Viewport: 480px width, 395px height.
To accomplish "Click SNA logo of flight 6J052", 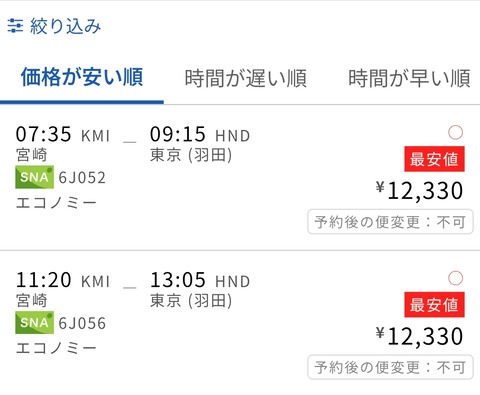I will tap(34, 177).
